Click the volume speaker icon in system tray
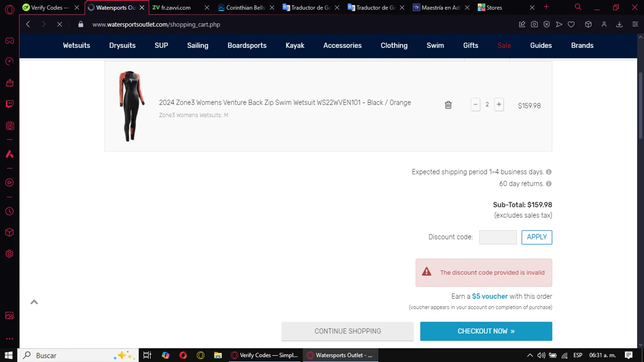 pos(541,355)
